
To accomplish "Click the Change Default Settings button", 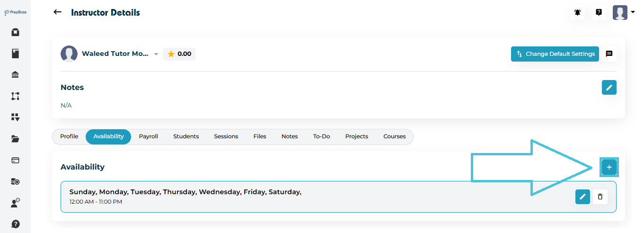I will [x=555, y=54].
